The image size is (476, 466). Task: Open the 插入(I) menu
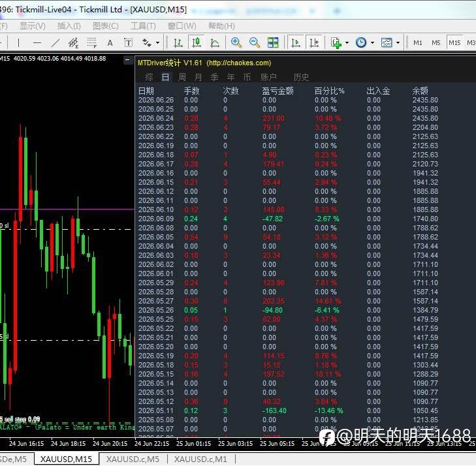(69, 26)
